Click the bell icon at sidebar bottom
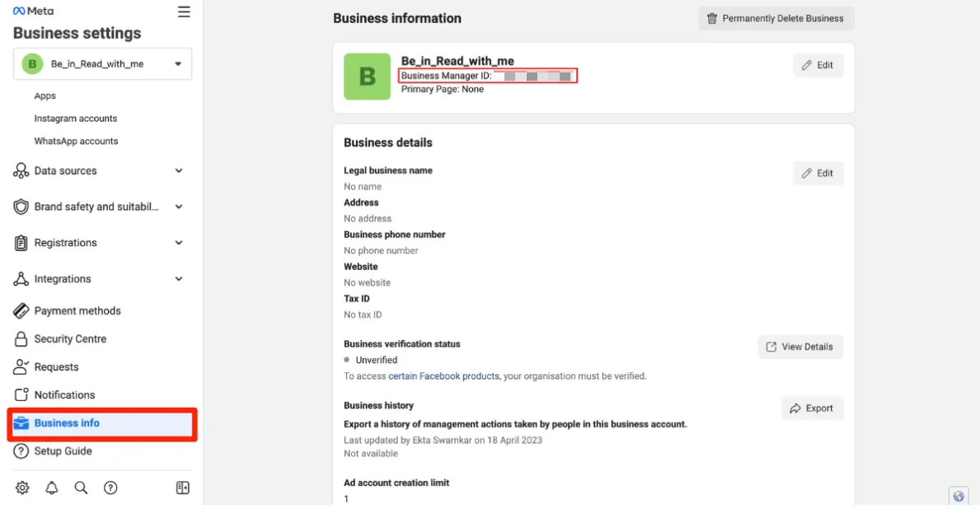The height and width of the screenshot is (509, 980). (x=52, y=488)
